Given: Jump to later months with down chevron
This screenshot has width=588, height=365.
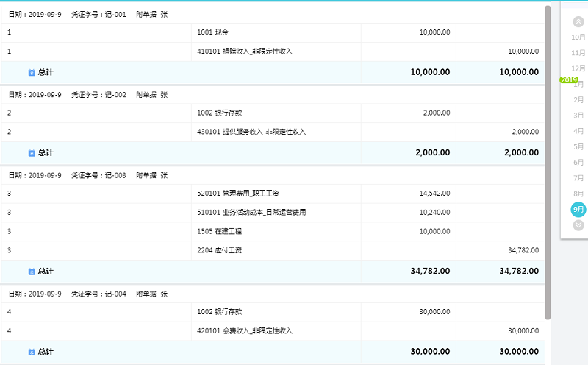Looking at the screenshot, I should 578,225.
